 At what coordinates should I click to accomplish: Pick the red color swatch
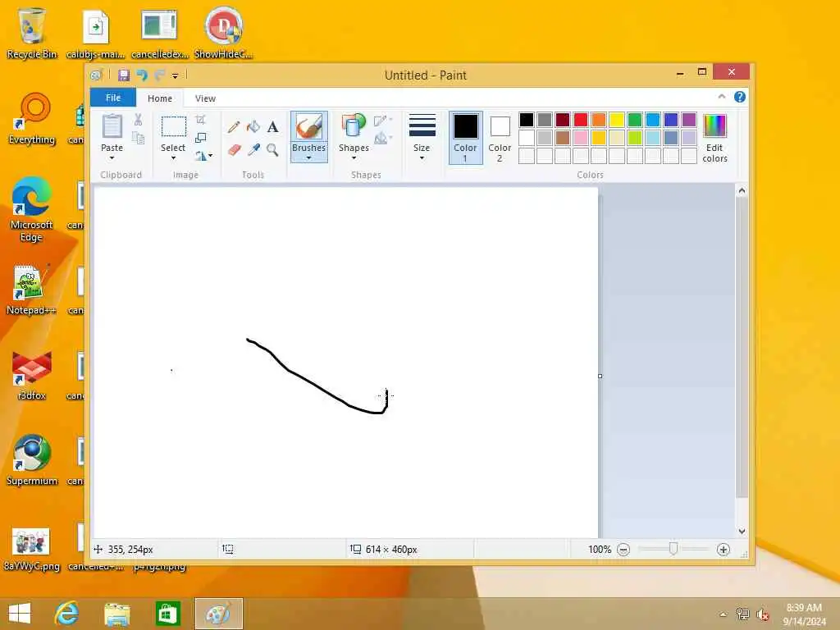coord(581,120)
